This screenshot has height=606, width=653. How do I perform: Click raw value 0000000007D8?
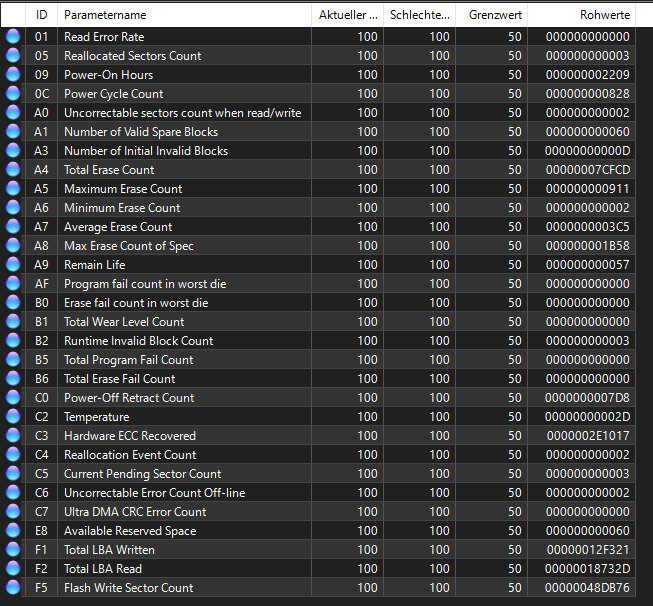588,397
